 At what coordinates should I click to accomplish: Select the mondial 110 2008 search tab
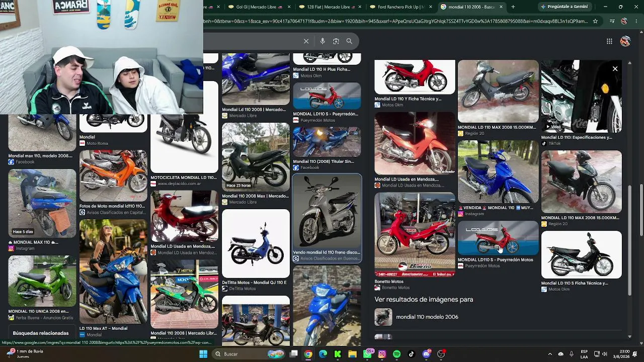point(471,7)
